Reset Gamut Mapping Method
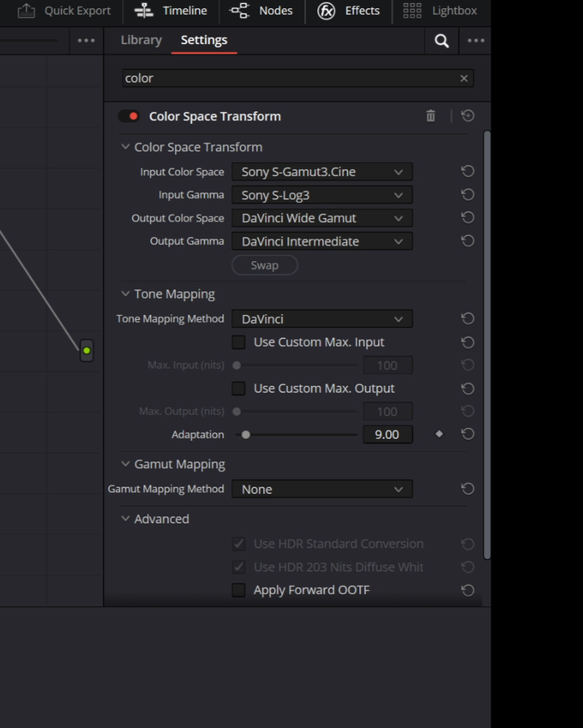 [468, 489]
